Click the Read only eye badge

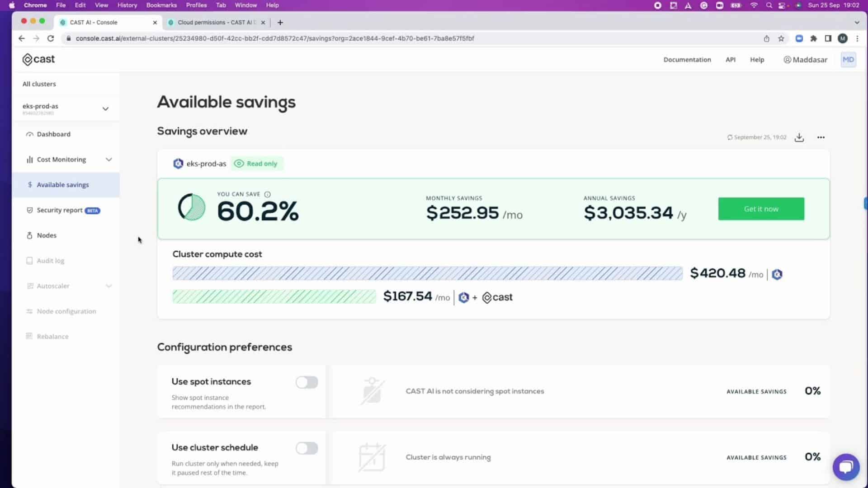tap(256, 164)
